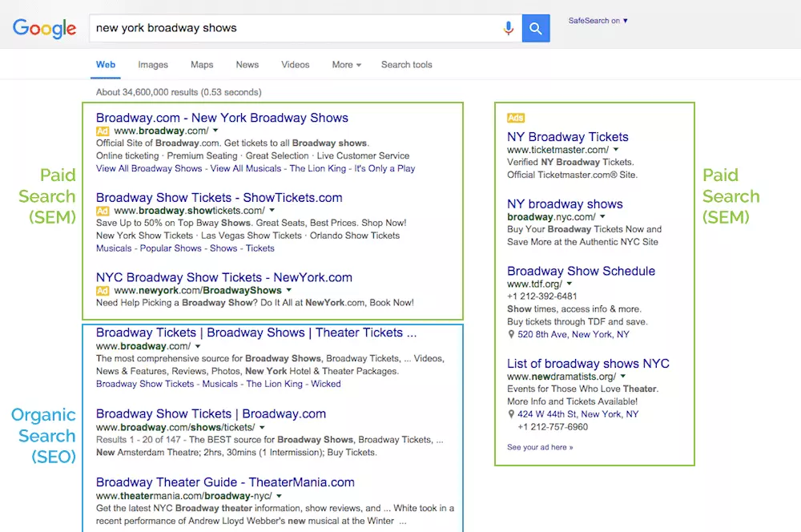The height and width of the screenshot is (532, 801).
Task: Click the Ad badge beside www.newyork.com/BroadwayShows
Action: [x=103, y=290]
